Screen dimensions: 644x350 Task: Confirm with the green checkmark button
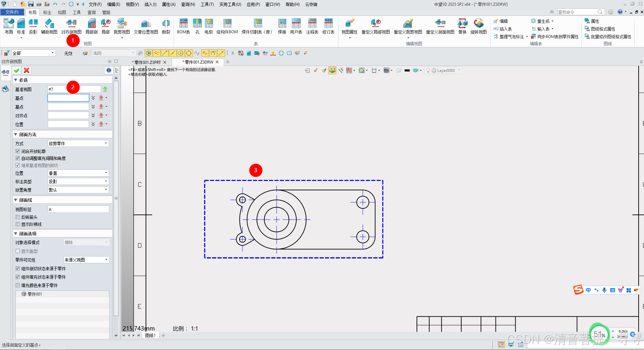pos(16,70)
